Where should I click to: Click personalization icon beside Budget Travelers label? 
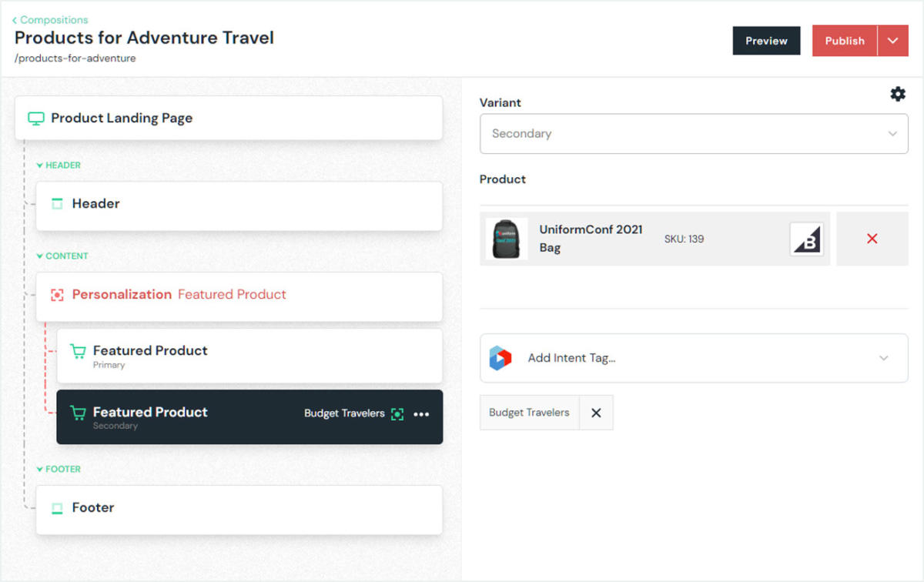[x=397, y=414]
